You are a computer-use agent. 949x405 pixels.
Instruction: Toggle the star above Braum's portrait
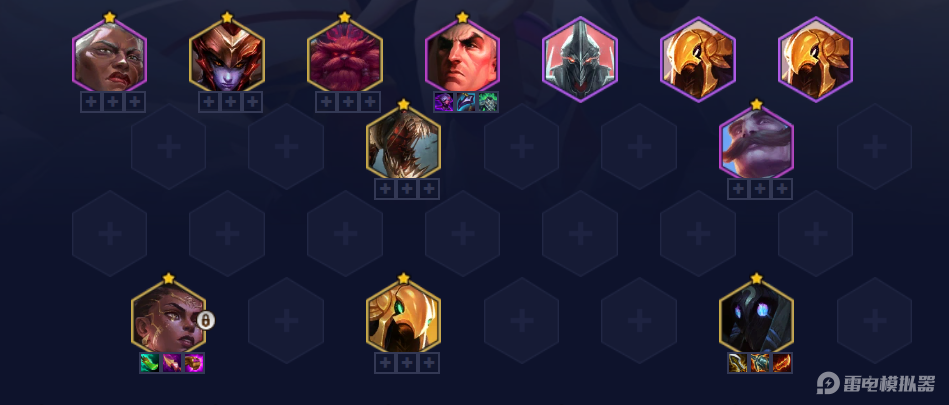(x=757, y=104)
